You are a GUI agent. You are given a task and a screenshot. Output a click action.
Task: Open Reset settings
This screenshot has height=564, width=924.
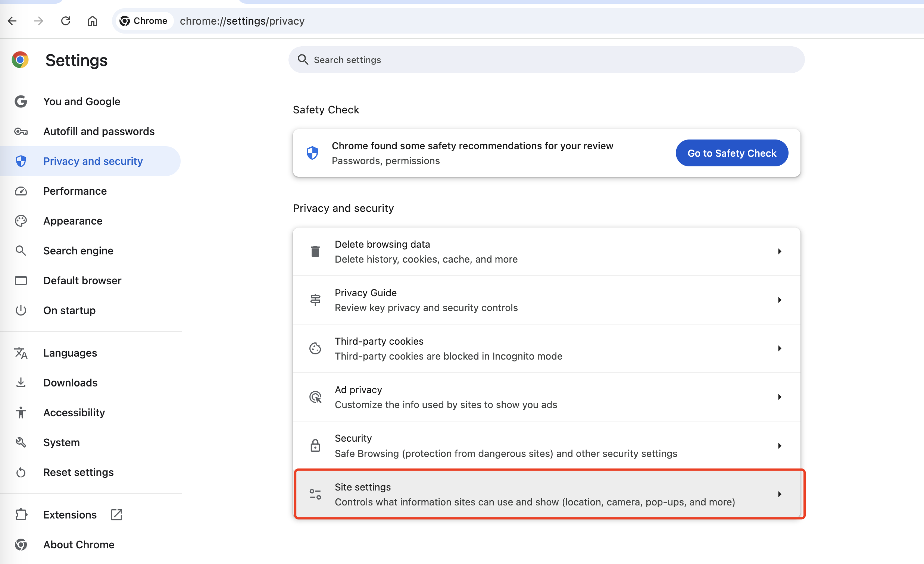[x=90, y=473]
